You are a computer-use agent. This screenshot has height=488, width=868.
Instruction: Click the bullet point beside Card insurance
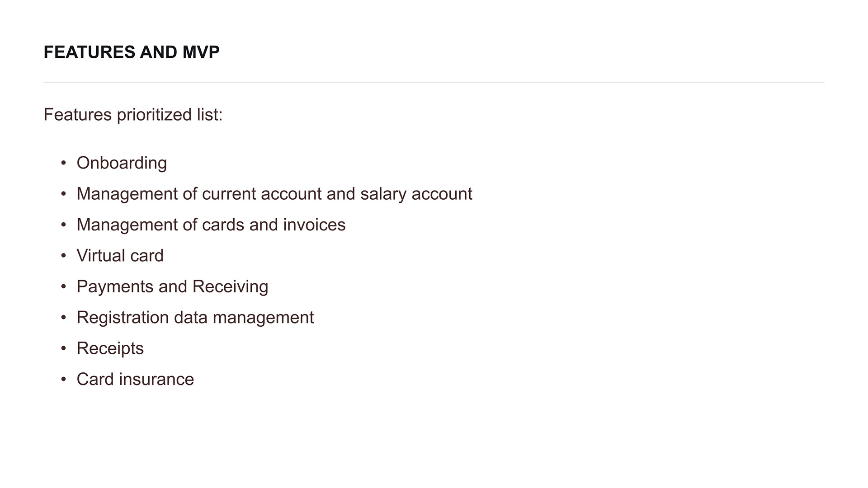click(x=64, y=379)
